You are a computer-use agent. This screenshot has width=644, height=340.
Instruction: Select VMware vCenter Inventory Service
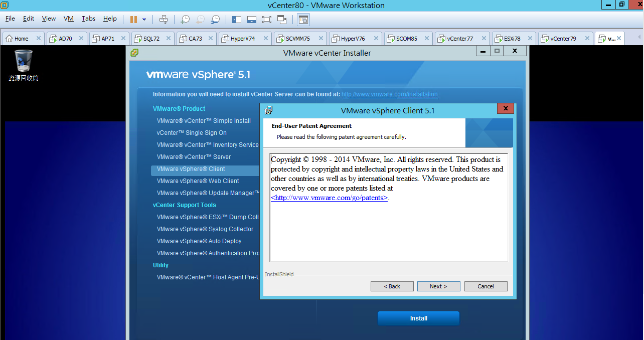pos(208,145)
